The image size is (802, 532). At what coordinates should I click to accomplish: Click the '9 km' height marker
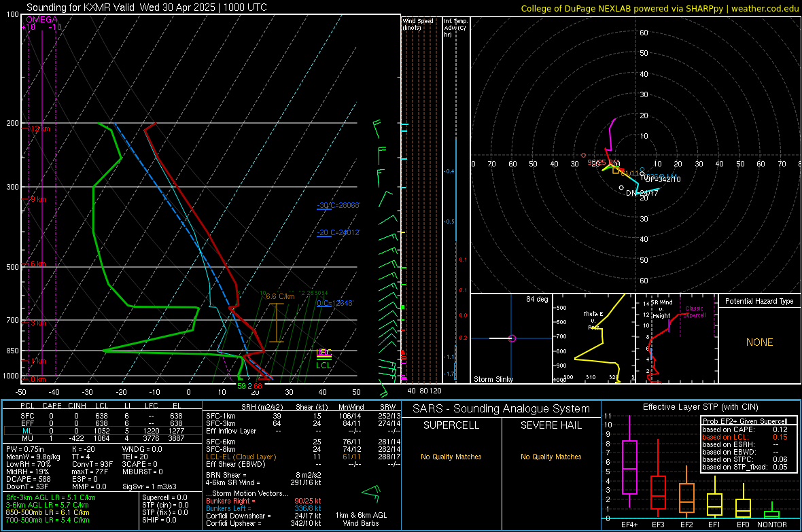[38, 200]
